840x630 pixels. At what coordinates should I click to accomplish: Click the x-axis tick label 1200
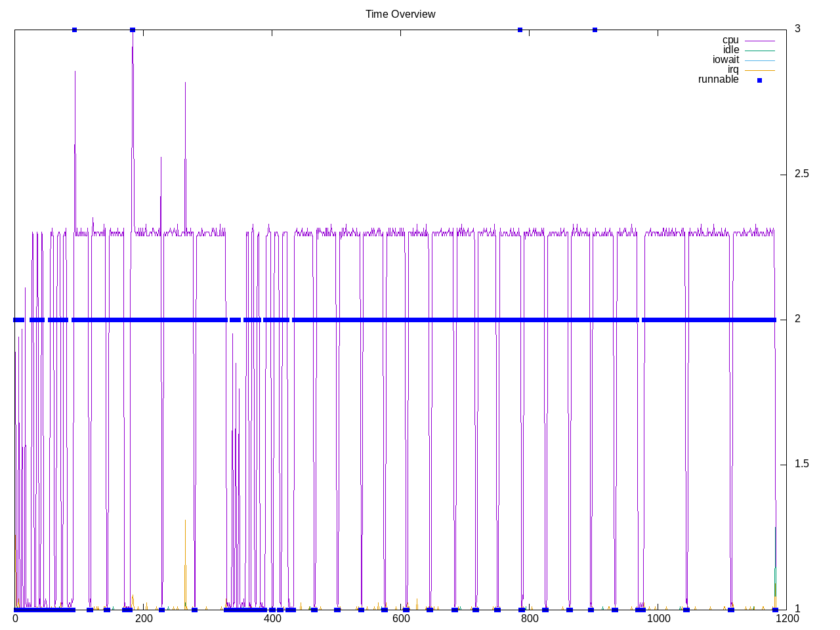(786, 618)
